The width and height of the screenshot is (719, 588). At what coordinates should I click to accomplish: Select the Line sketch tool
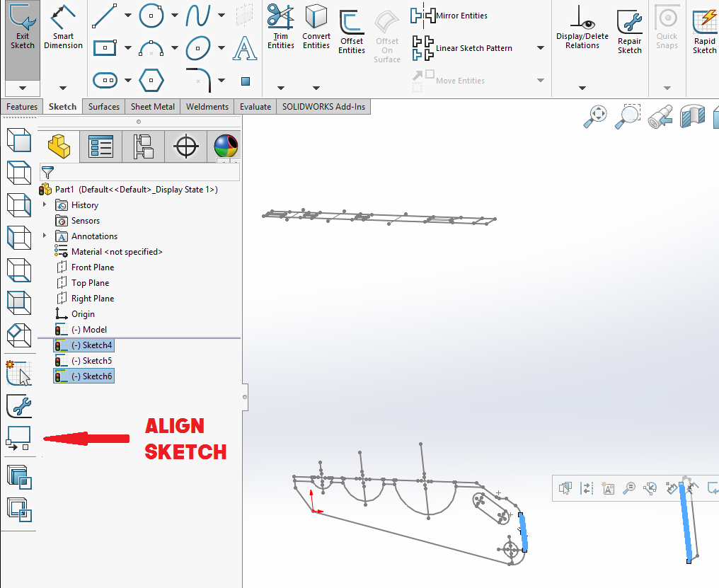105,16
